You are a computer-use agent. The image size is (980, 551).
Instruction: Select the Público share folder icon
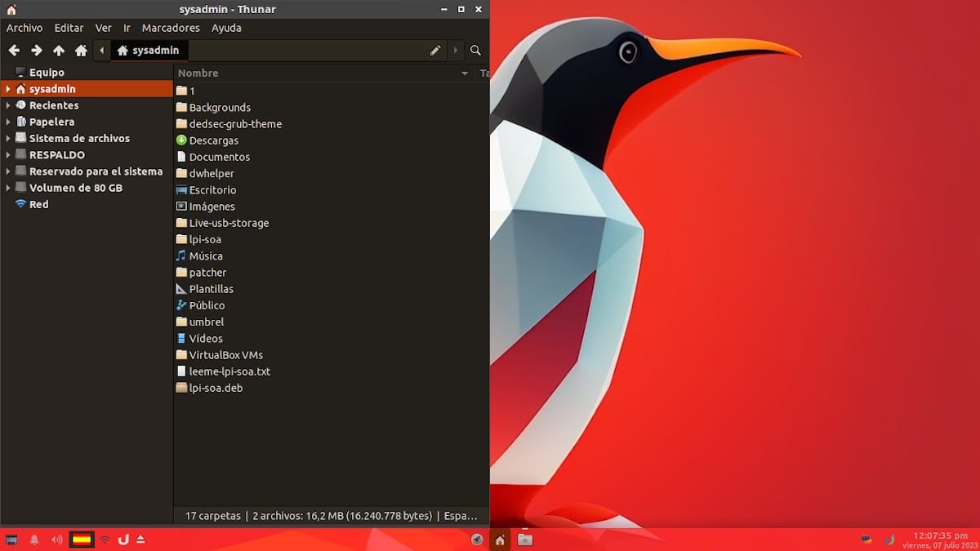(181, 305)
